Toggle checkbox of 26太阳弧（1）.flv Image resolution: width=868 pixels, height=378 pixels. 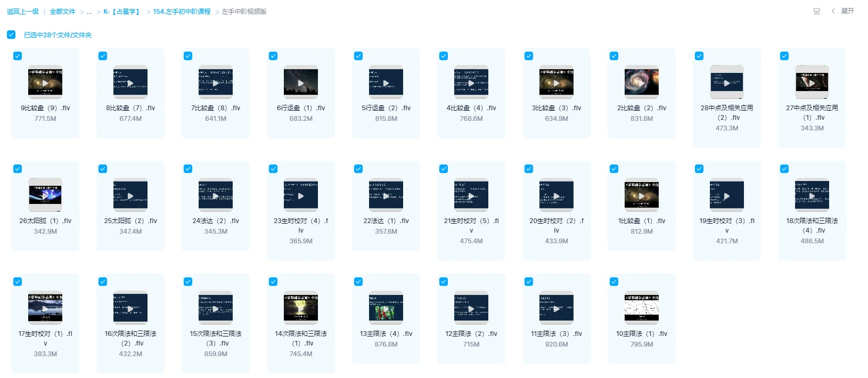[18, 169]
